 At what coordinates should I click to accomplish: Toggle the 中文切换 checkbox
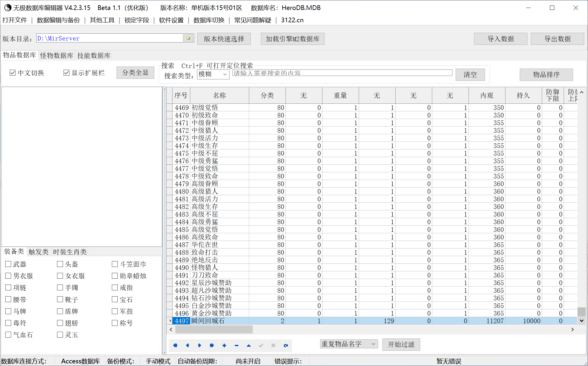coord(13,73)
